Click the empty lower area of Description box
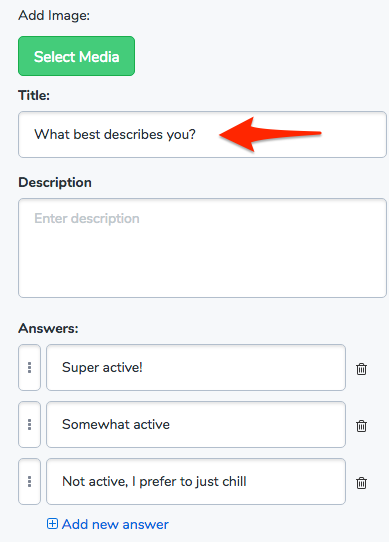389x542 pixels. 202,270
